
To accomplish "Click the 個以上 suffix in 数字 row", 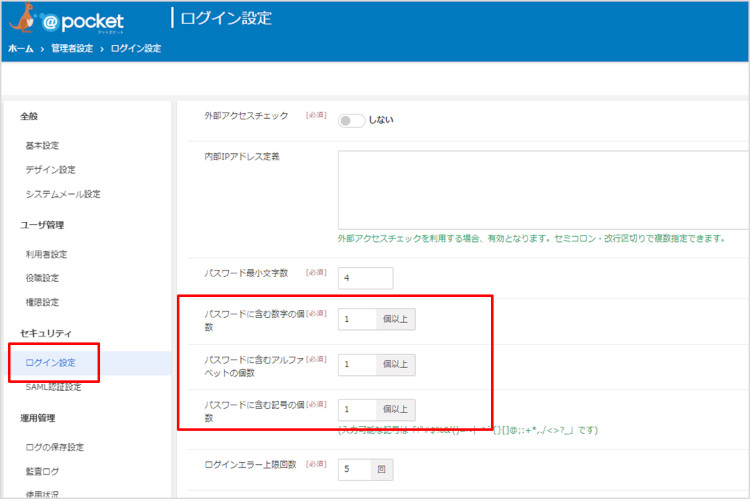I will point(396,319).
